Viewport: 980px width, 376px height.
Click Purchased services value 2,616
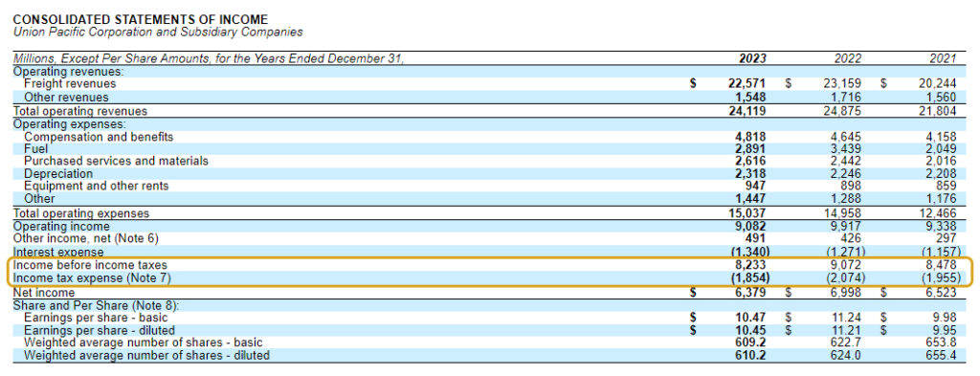(x=751, y=161)
